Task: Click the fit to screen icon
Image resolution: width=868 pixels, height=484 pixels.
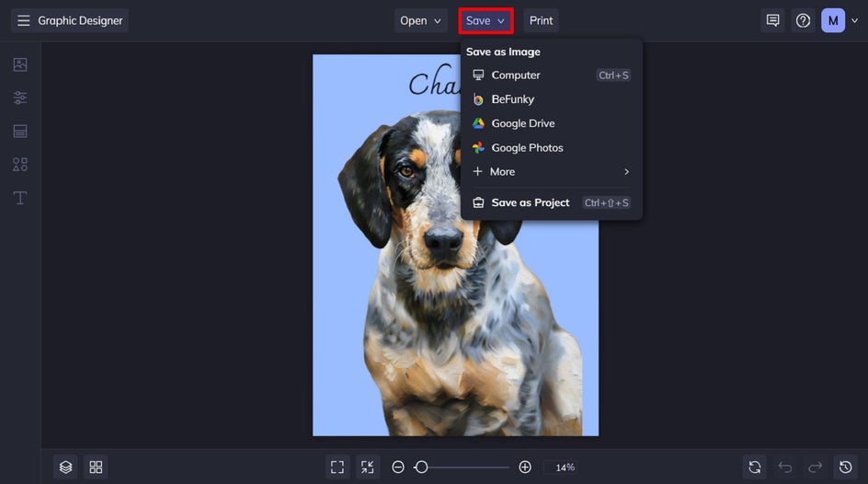Action: tap(337, 467)
